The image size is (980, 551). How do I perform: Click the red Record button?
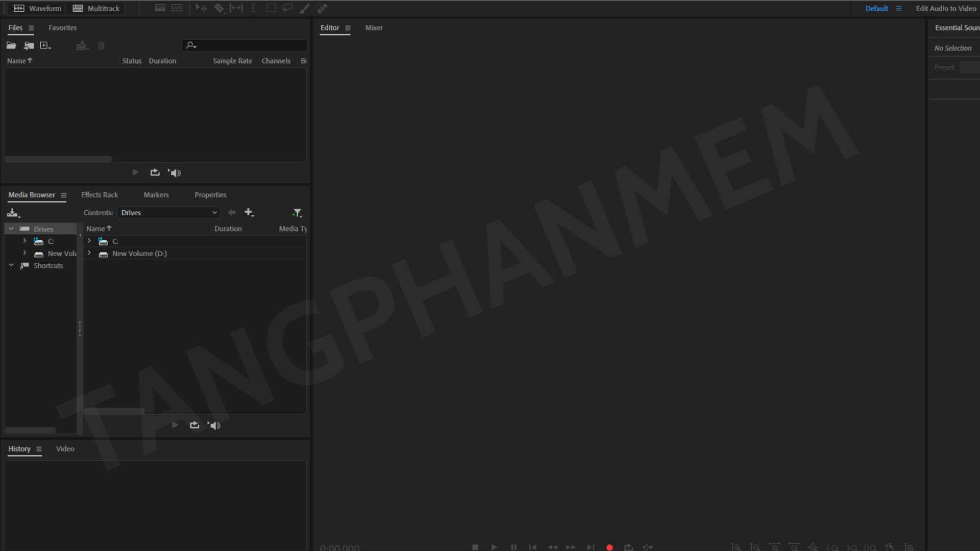609,547
